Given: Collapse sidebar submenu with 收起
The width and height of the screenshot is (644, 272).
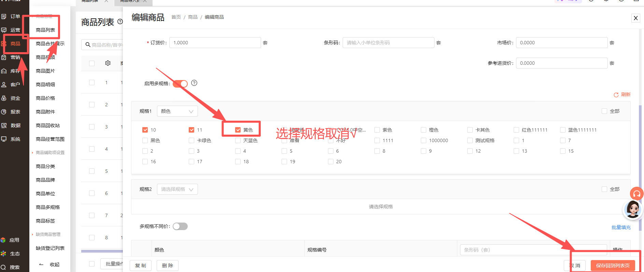Looking at the screenshot, I should [50, 265].
